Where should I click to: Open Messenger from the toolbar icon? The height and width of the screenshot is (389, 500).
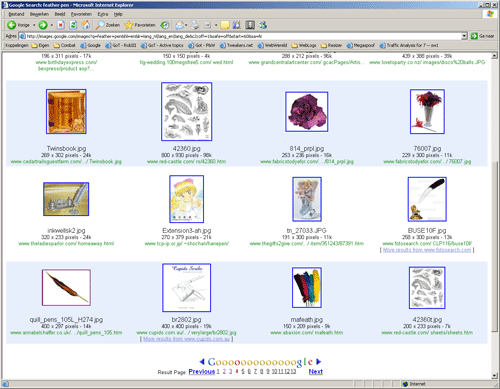pos(263,25)
